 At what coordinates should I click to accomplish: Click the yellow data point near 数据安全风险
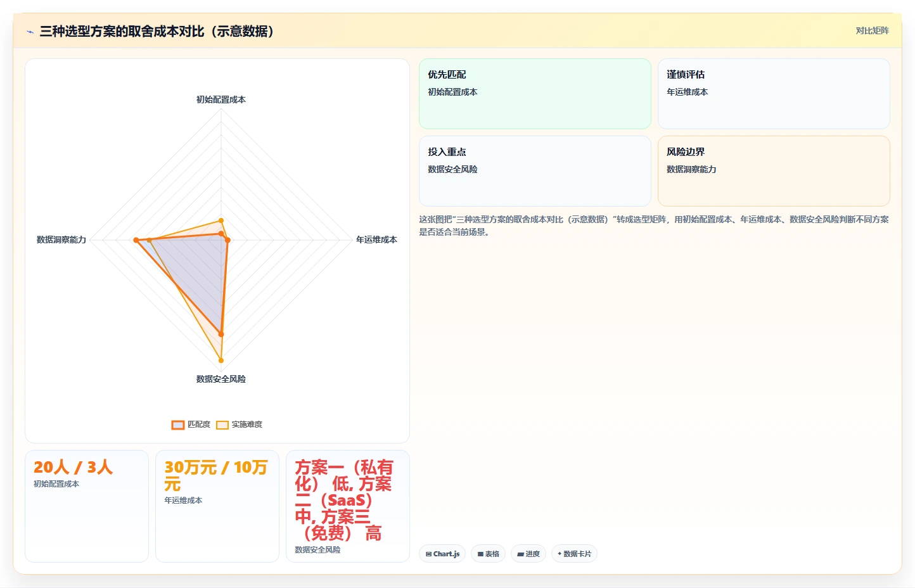(x=221, y=361)
